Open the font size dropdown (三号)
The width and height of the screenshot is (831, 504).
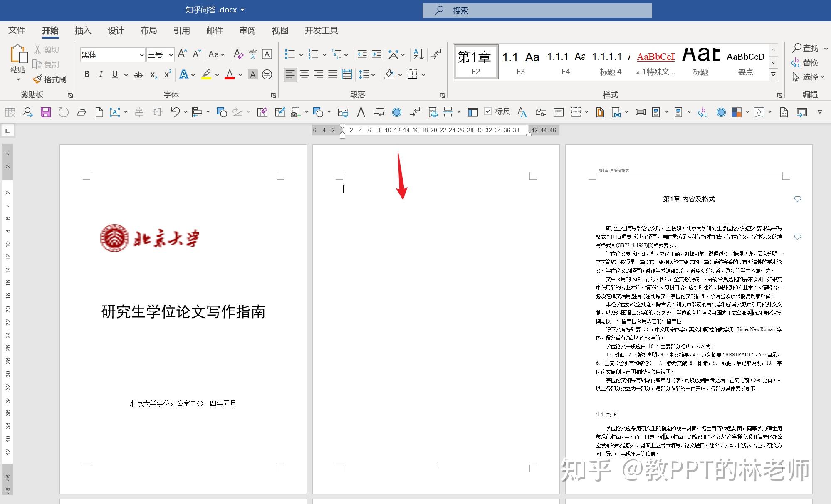(x=171, y=55)
